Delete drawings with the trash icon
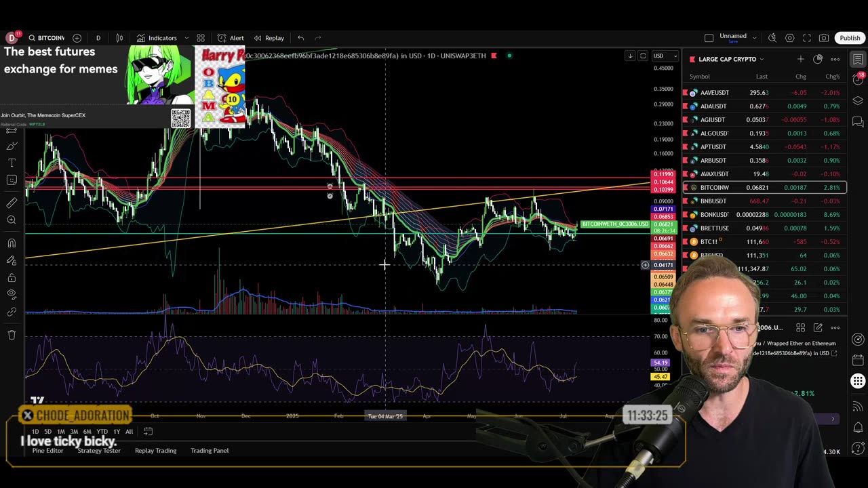 [12, 335]
